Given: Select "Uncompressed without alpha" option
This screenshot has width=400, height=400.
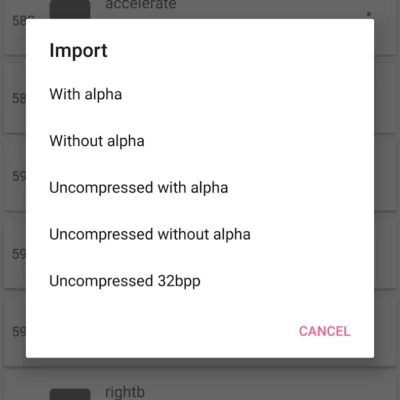Looking at the screenshot, I should tap(200, 234).
